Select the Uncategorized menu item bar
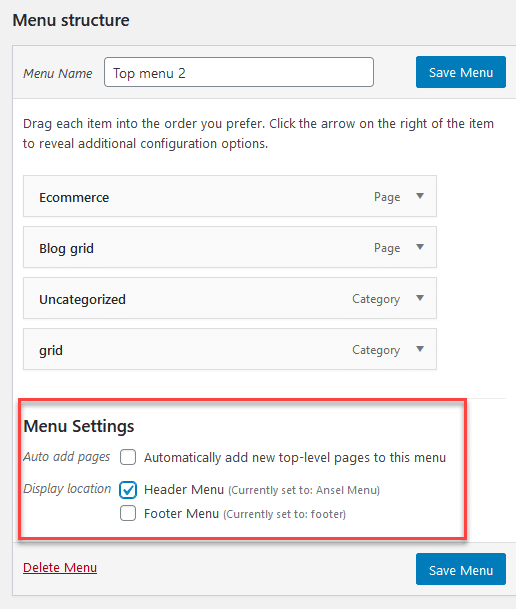The width and height of the screenshot is (516, 609). (x=230, y=298)
